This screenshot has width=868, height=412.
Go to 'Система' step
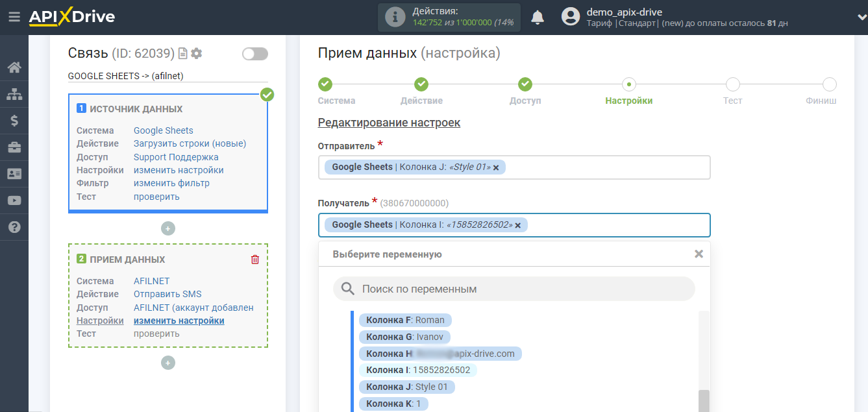[325, 84]
